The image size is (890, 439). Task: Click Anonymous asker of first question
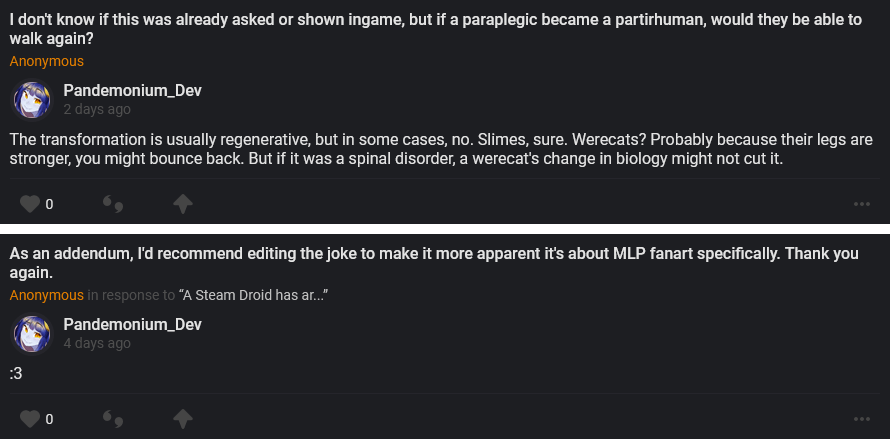46,61
